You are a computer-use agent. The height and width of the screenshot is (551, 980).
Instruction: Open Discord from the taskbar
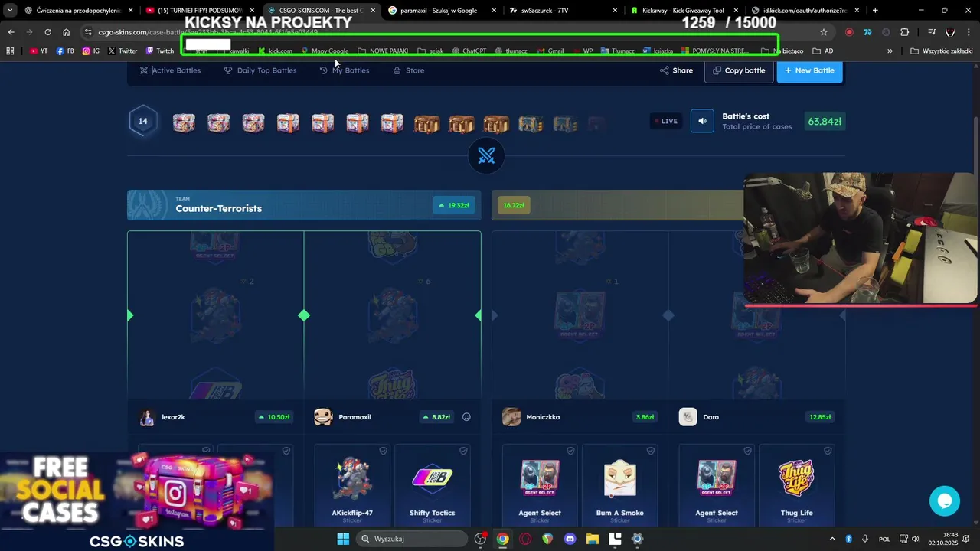pos(570,539)
